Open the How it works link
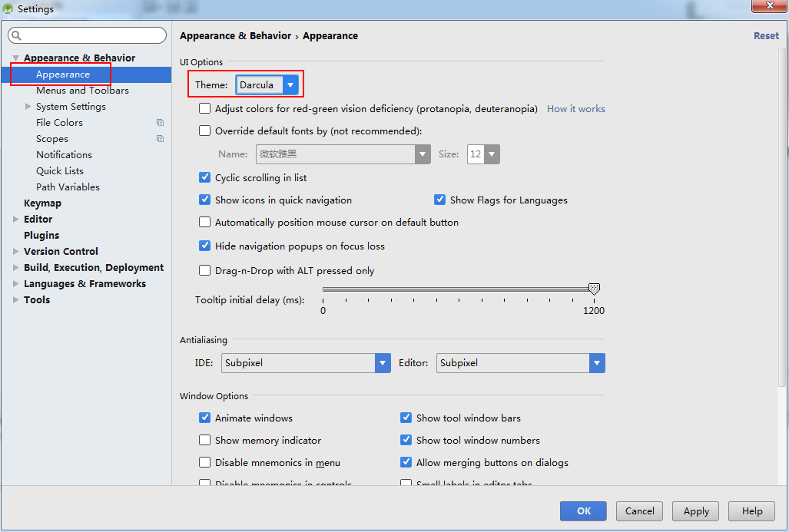 point(576,108)
